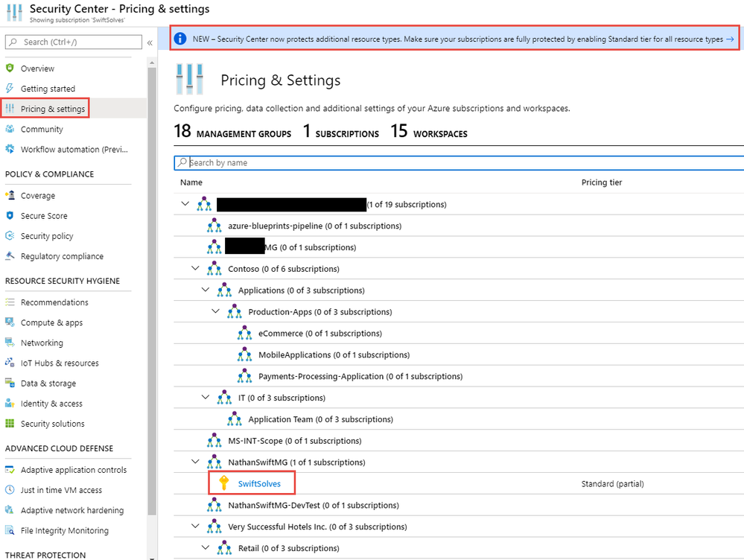Click the sidebar vertical scrollbar thumb
This screenshot has height=560, width=744.
[x=152, y=290]
